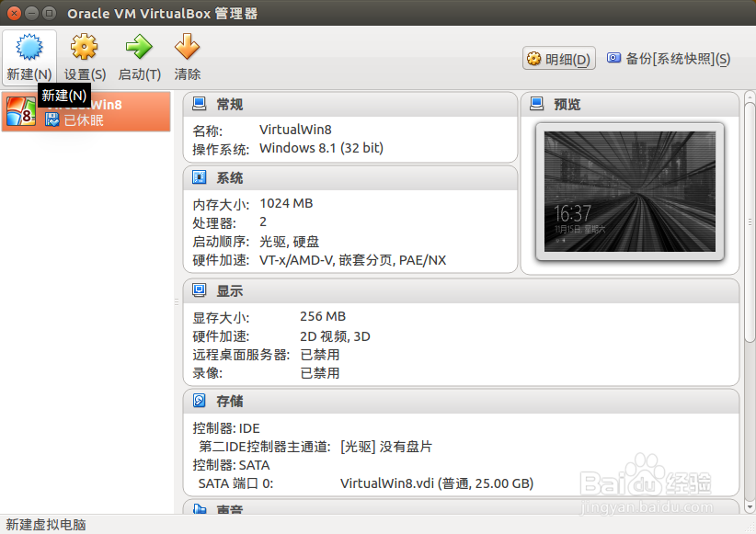Click the 预览 preview section icon
The width and height of the screenshot is (756, 534).
(x=536, y=104)
